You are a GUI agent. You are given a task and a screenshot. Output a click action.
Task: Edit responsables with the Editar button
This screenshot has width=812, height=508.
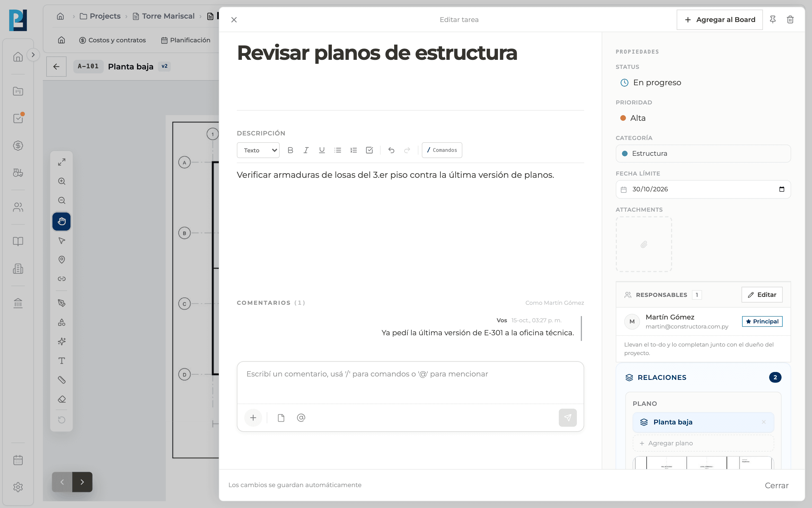(762, 295)
